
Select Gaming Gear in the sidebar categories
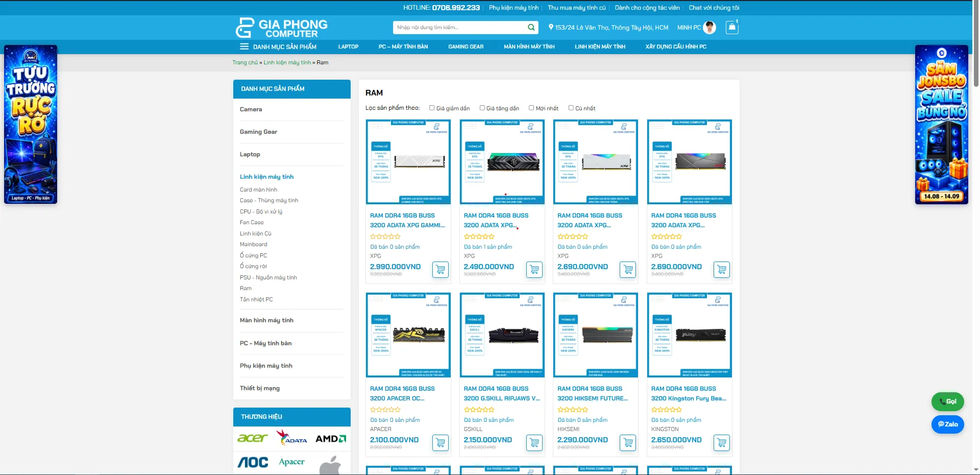coord(259,132)
